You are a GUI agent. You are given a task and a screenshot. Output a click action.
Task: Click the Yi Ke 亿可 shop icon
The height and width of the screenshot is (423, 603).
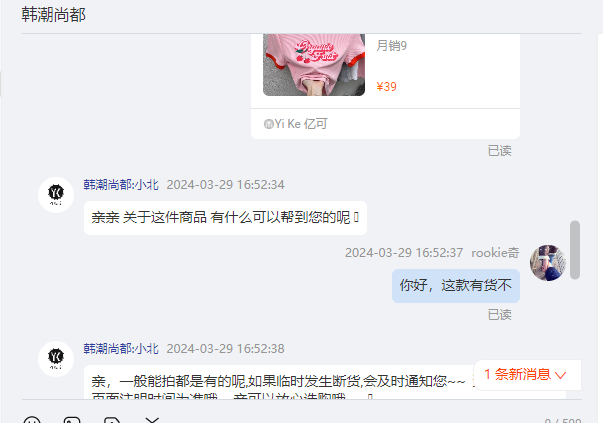click(x=268, y=124)
